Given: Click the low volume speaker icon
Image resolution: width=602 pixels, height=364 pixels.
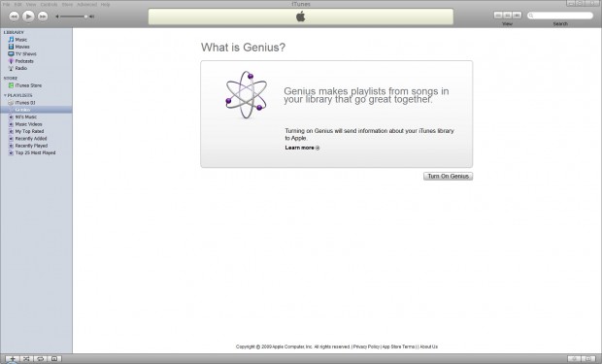Looking at the screenshot, I should 57,17.
